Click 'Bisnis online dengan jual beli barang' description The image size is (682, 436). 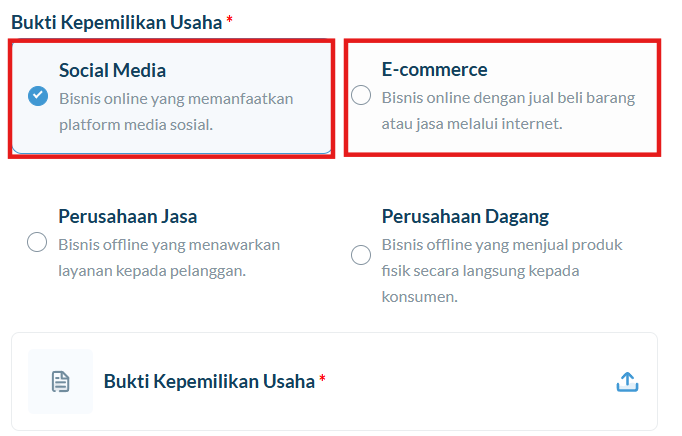coord(508,98)
